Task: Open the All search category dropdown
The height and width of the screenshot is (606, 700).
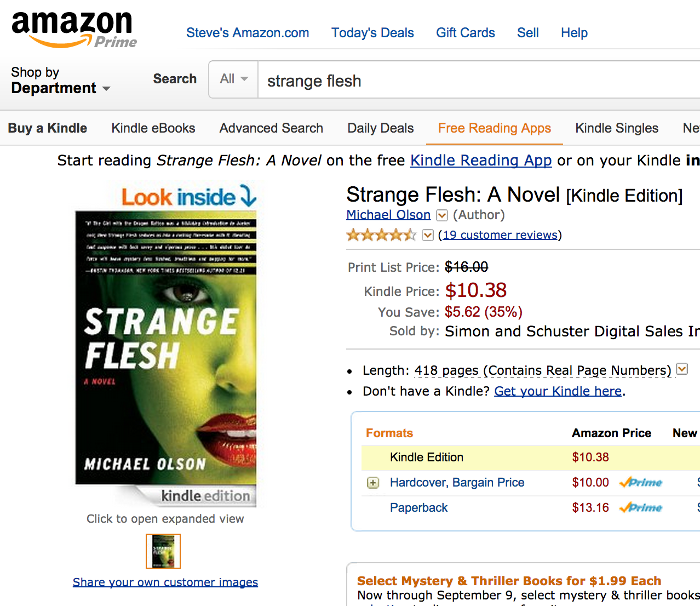Action: tap(234, 79)
